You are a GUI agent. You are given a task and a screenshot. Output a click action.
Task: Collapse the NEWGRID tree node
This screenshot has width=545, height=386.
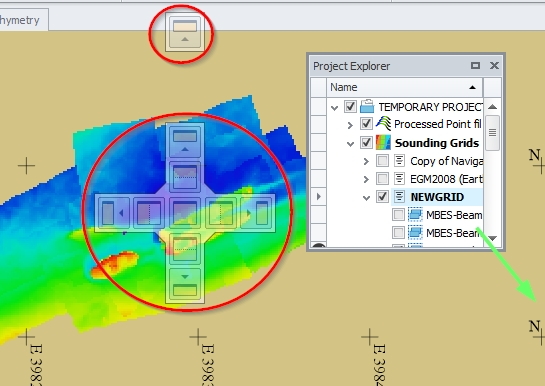[x=366, y=198]
